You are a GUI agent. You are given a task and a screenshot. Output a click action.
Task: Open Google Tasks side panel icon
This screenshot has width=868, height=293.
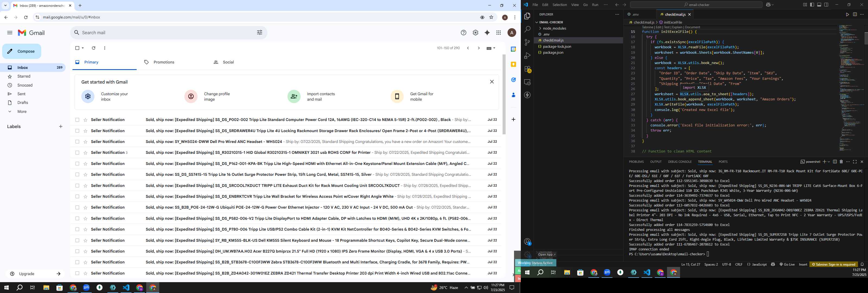point(513,80)
